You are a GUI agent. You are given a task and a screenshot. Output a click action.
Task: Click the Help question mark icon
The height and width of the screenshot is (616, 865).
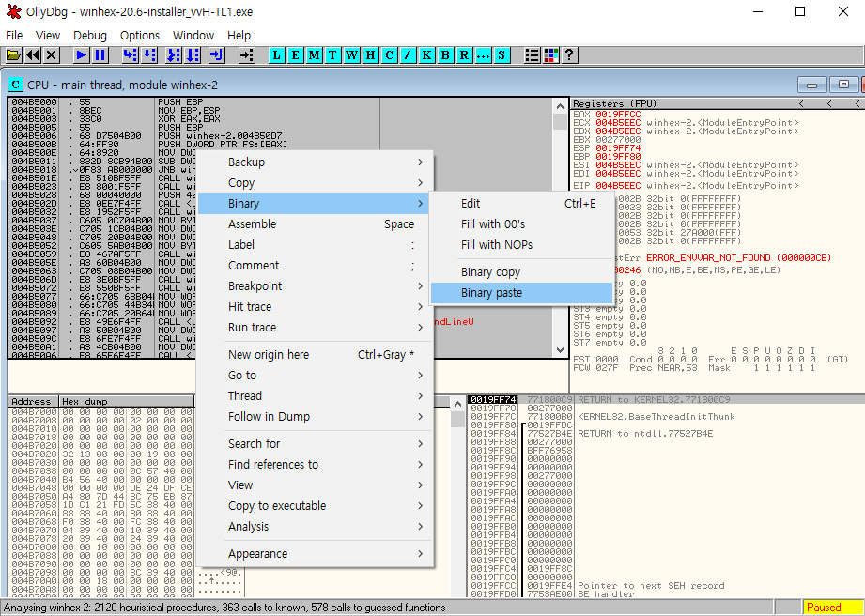pyautogui.click(x=569, y=55)
